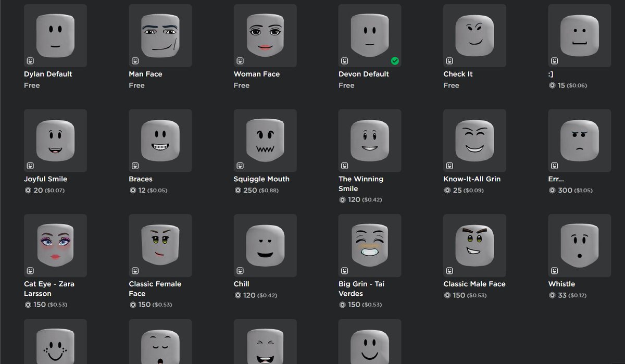Image resolution: width=625 pixels, height=364 pixels.
Task: Select the Know-It-All Grin face thumbnail
Action: pos(475,141)
